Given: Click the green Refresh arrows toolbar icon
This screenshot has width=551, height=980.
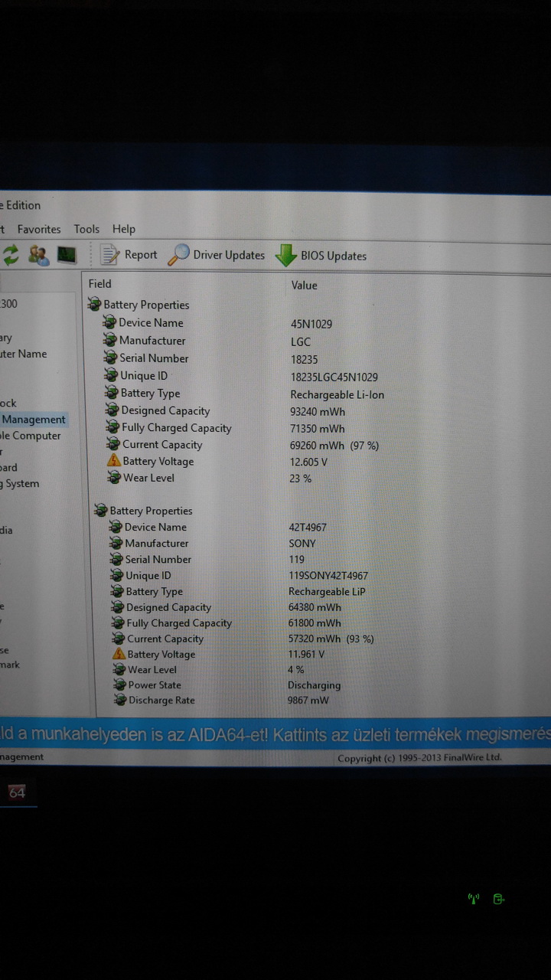Looking at the screenshot, I should tap(11, 255).
